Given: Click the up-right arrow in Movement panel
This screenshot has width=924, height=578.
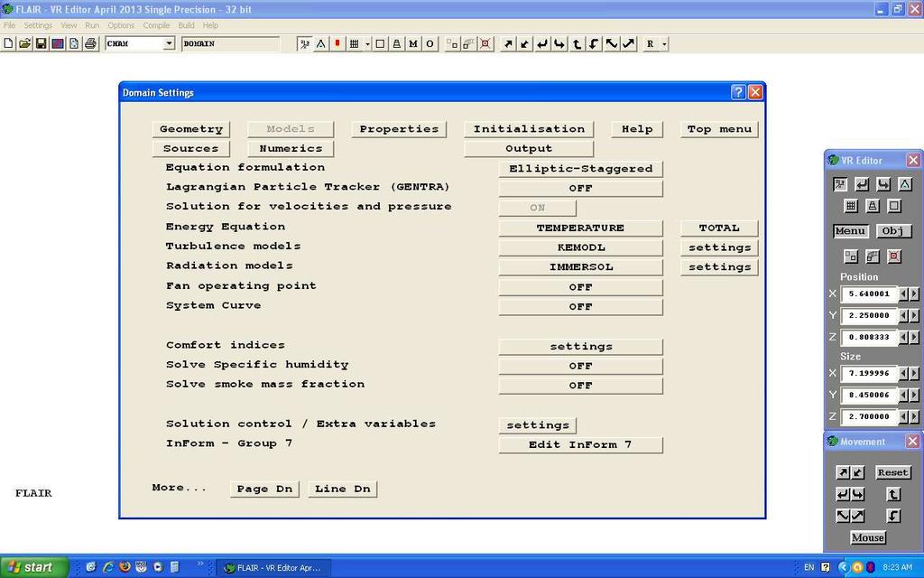Looking at the screenshot, I should pos(844,472).
